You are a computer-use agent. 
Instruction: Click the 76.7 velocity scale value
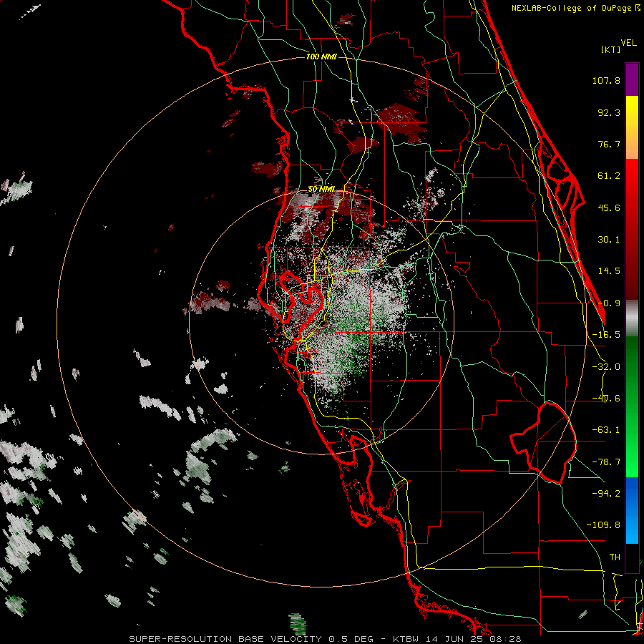(609, 144)
